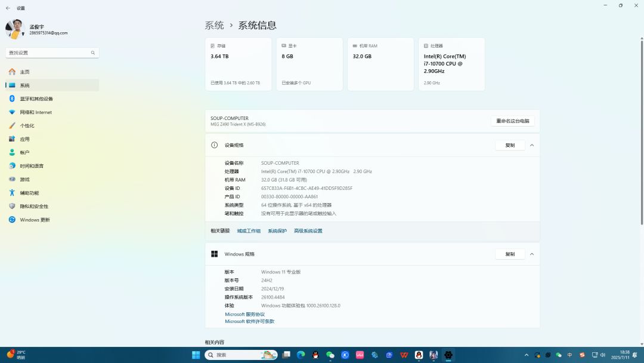Screen dimensions: 644x363
Task: Click the 中 input method indicator
Action: 569,355
